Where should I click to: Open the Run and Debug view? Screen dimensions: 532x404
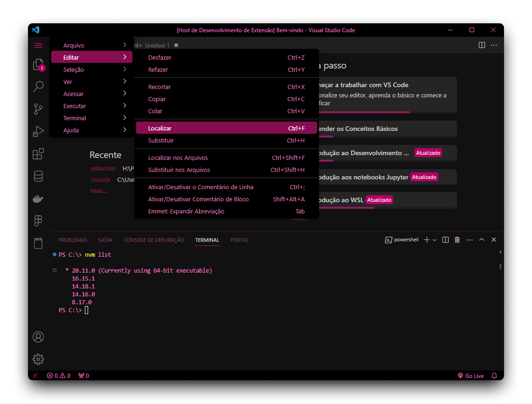tap(38, 131)
